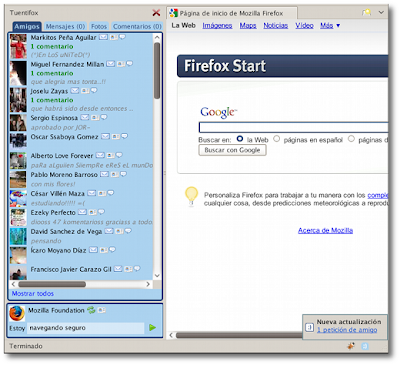The image size is (400, 365).
Task: Click envelope icon for Francisco Javier Carazo Gil
Action: coord(118,269)
